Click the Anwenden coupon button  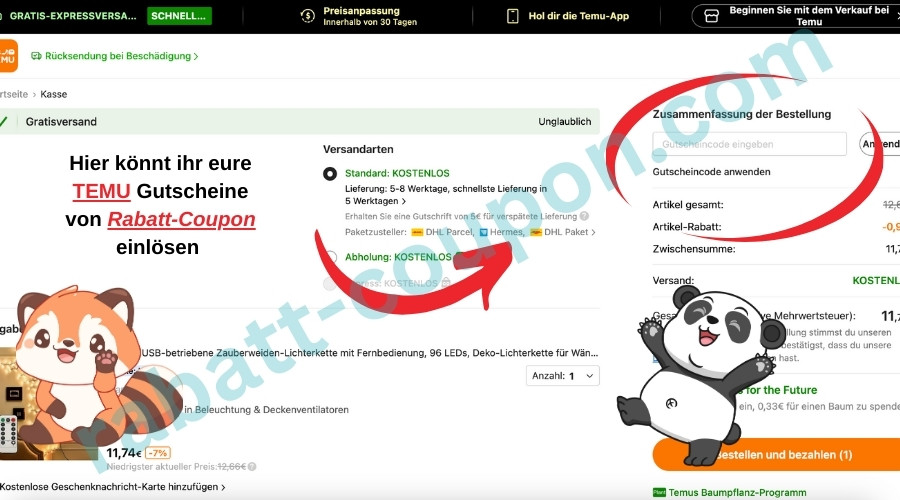pos(880,144)
